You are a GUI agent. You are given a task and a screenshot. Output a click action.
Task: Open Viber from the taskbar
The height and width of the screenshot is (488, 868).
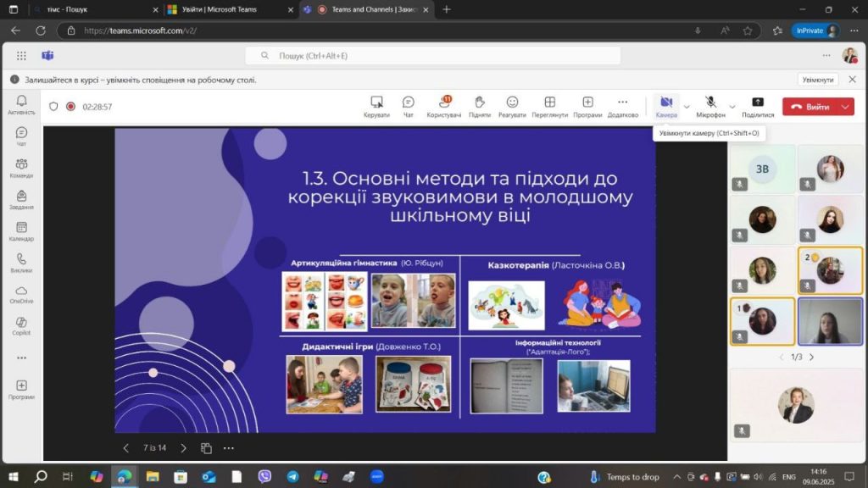[264, 476]
